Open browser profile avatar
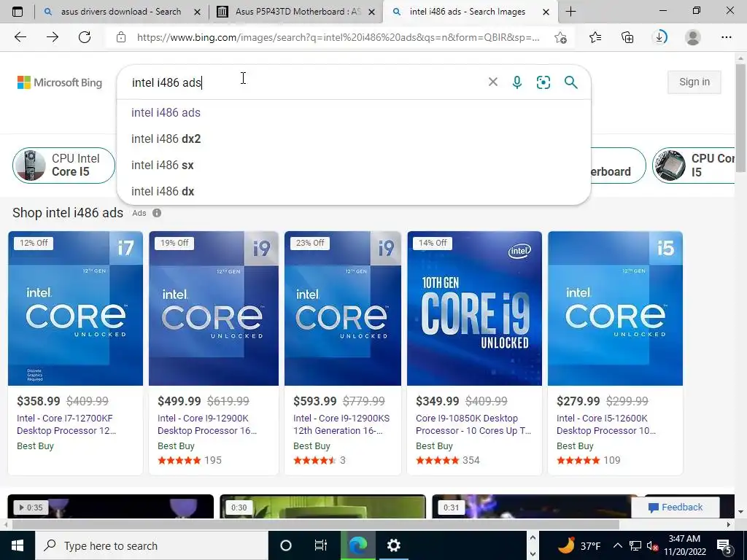 pyautogui.click(x=693, y=37)
